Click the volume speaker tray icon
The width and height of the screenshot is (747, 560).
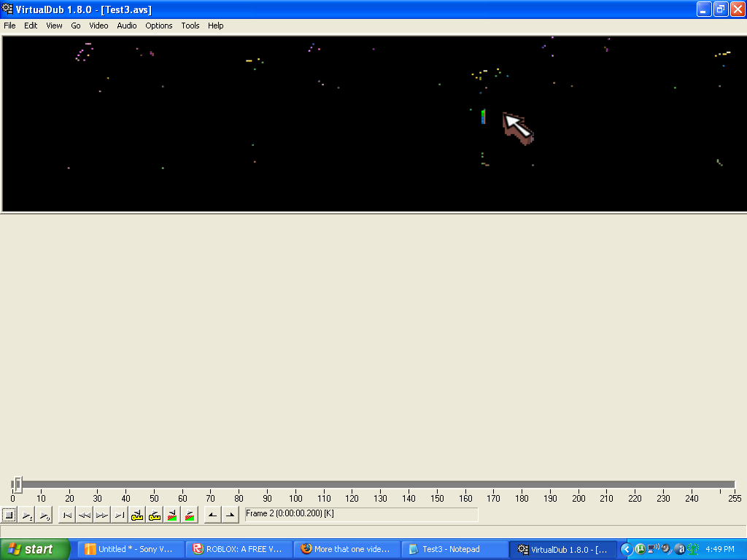667,550
